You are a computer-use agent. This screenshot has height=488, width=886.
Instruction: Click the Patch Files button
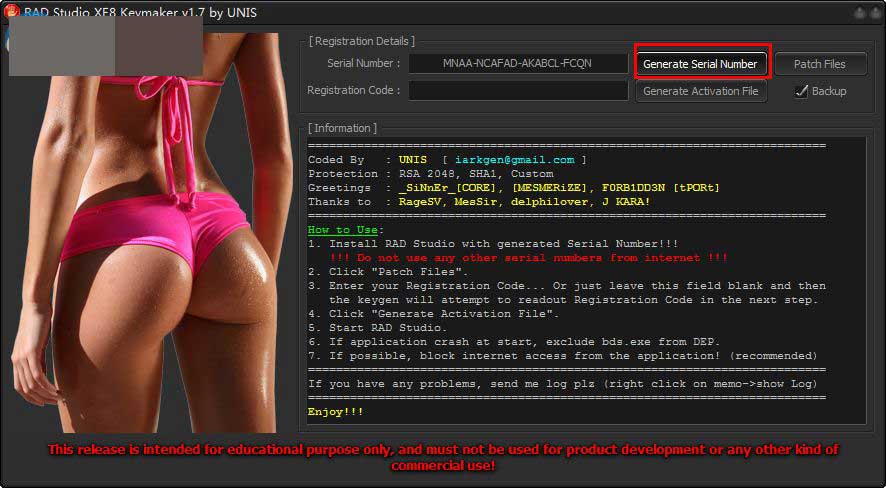819,64
